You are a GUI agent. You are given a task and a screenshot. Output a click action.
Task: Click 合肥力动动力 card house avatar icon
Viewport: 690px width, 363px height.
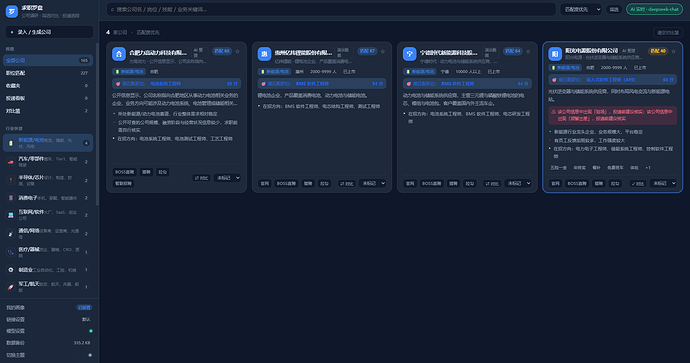pyautogui.click(x=119, y=54)
